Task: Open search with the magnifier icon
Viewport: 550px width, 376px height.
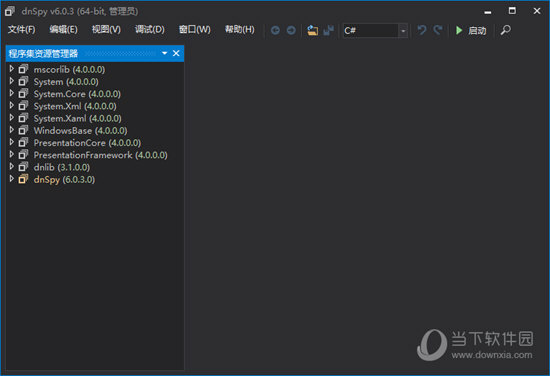Action: [505, 30]
